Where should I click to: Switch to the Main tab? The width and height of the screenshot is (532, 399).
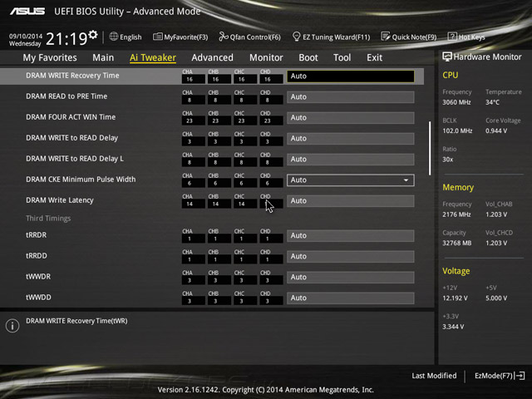(x=103, y=57)
